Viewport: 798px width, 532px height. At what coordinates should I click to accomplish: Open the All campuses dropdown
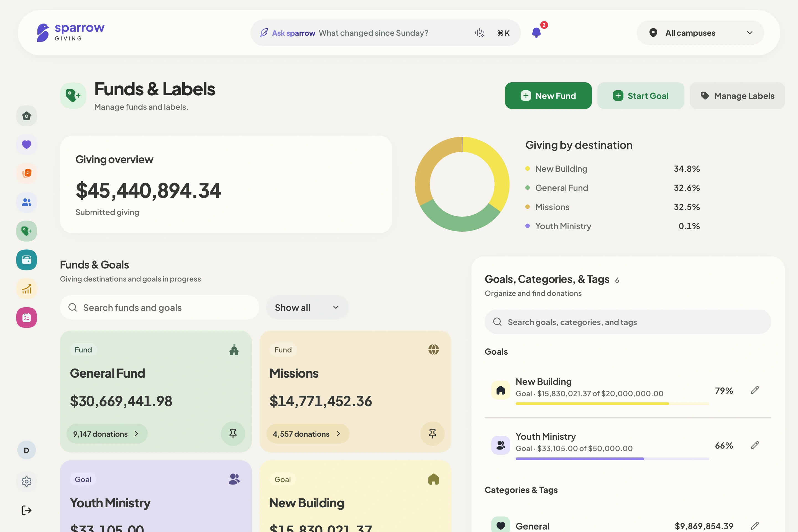[x=700, y=33]
